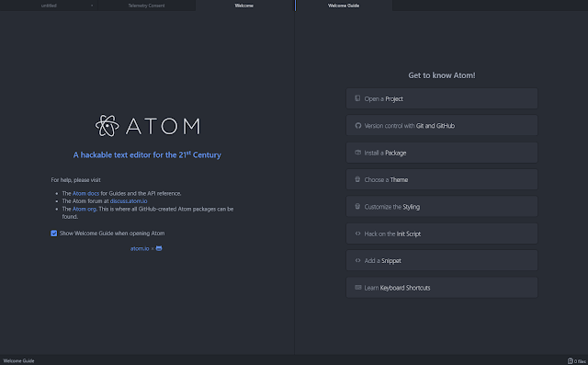
Task: Click the Atom logo on the Welcome page
Action: 147,126
